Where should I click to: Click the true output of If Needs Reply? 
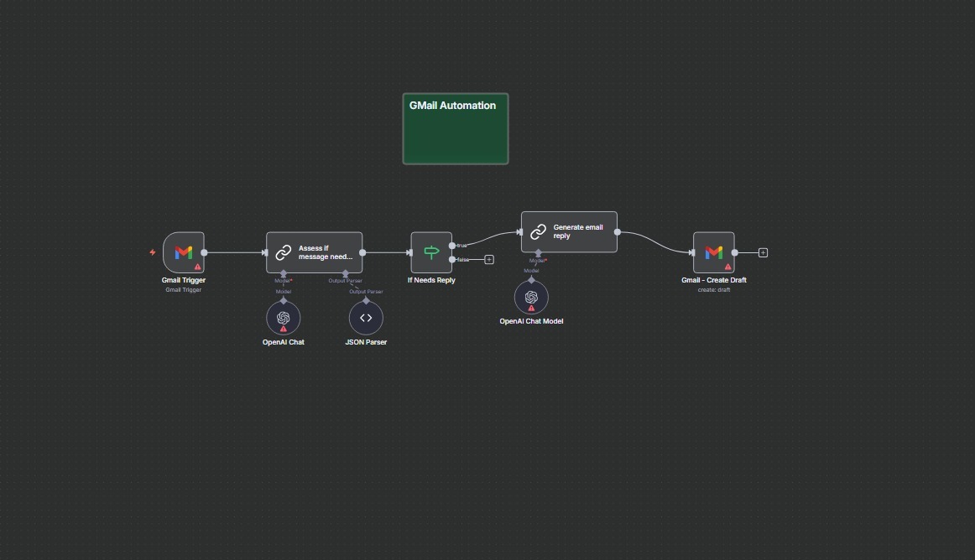452,246
